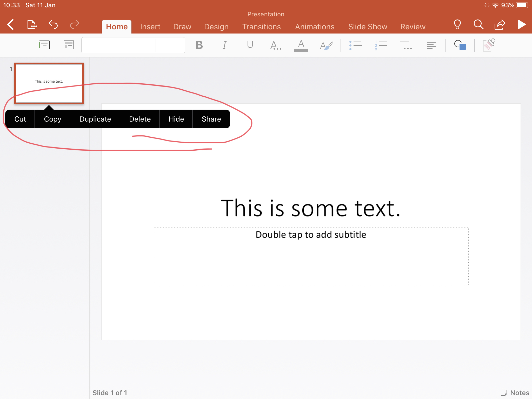Open the shape styles icon
Screen dimensions: 532x399
(460, 45)
